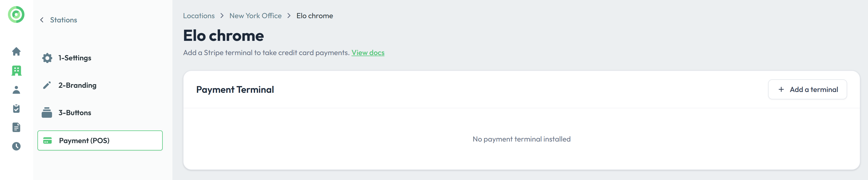Open the document icon in sidebar
The width and height of the screenshot is (868, 180).
coord(16,127)
